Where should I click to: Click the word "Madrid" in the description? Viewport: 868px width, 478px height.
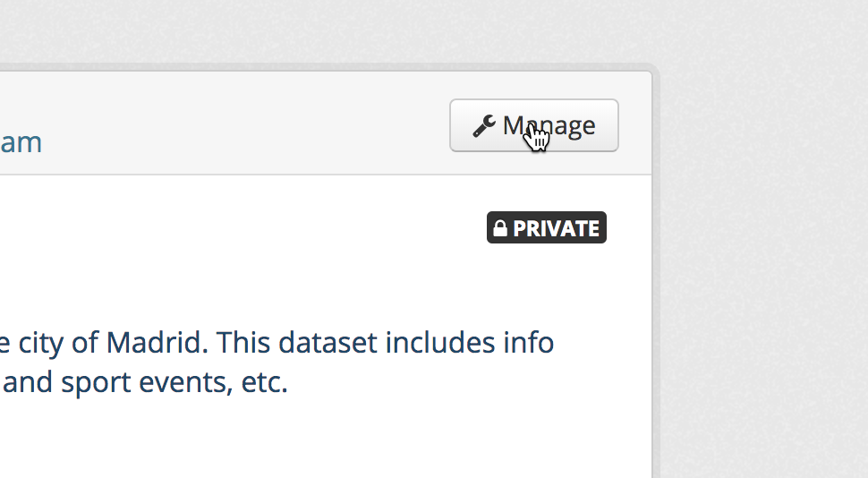[157, 342]
